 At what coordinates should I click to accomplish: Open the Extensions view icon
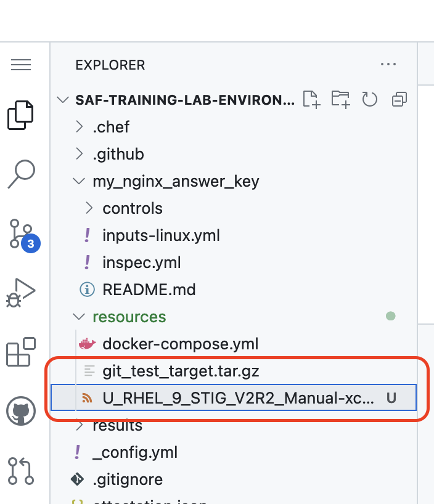click(x=21, y=352)
